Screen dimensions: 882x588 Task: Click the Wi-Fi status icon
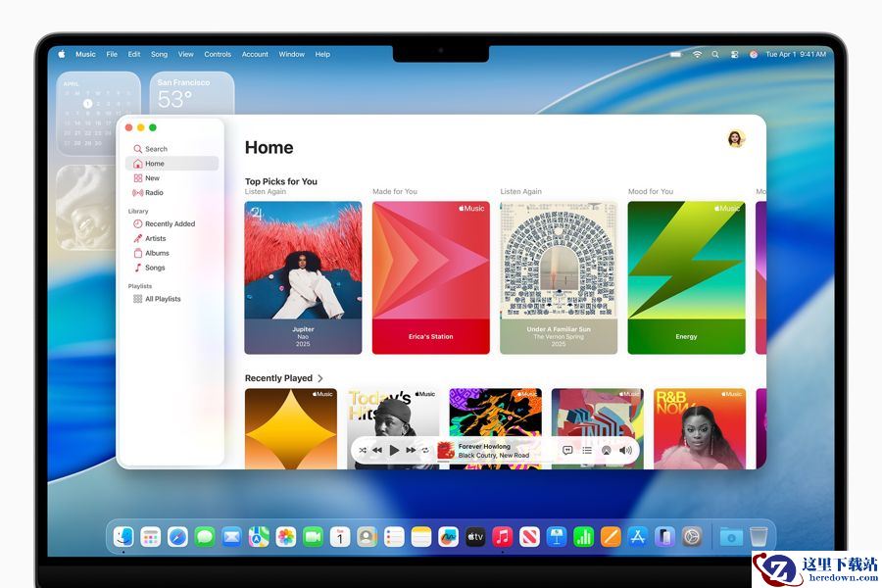tap(697, 54)
